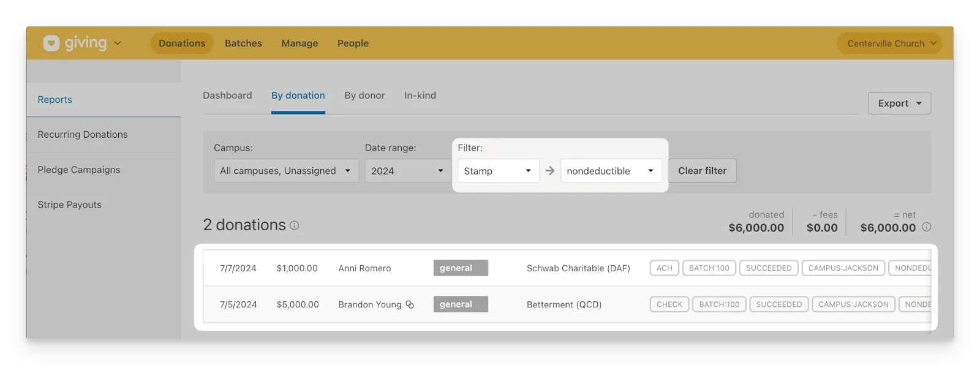Switch to the Batches menu
This screenshot has height=365, width=980.
[x=243, y=43]
